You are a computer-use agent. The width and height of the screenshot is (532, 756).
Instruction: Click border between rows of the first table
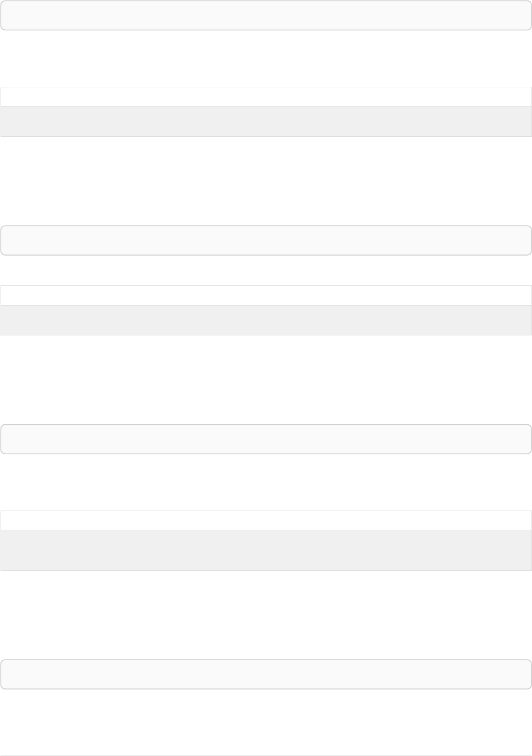pos(266,106)
